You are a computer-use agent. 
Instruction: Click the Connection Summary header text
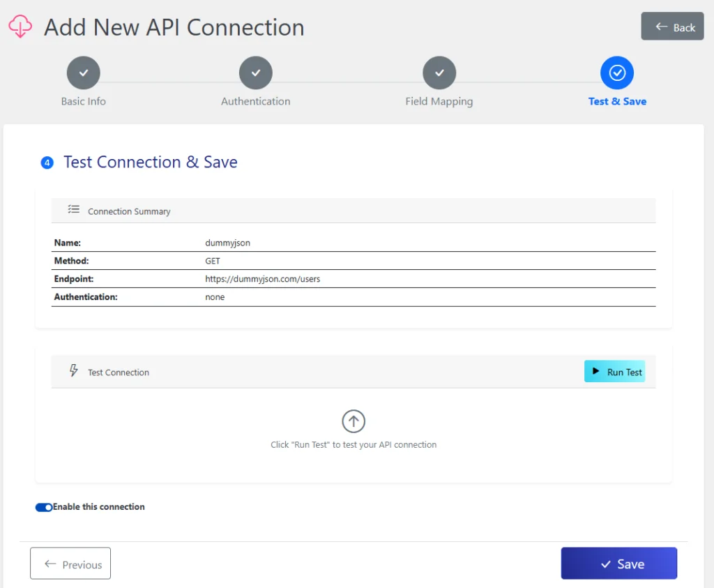[x=129, y=211]
